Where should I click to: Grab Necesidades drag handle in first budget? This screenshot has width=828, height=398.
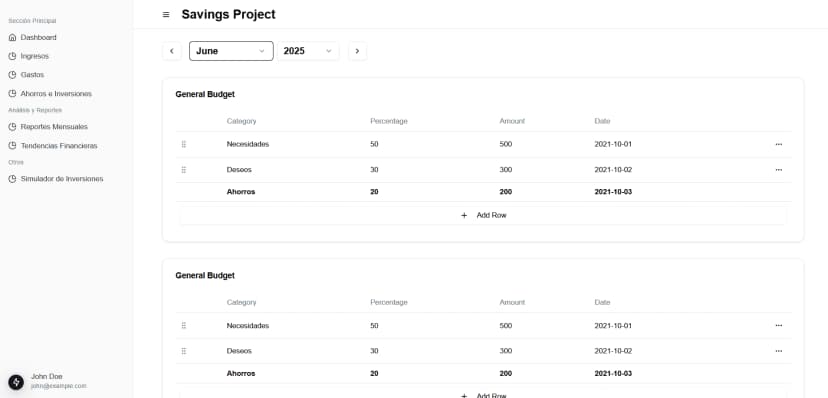click(x=184, y=144)
